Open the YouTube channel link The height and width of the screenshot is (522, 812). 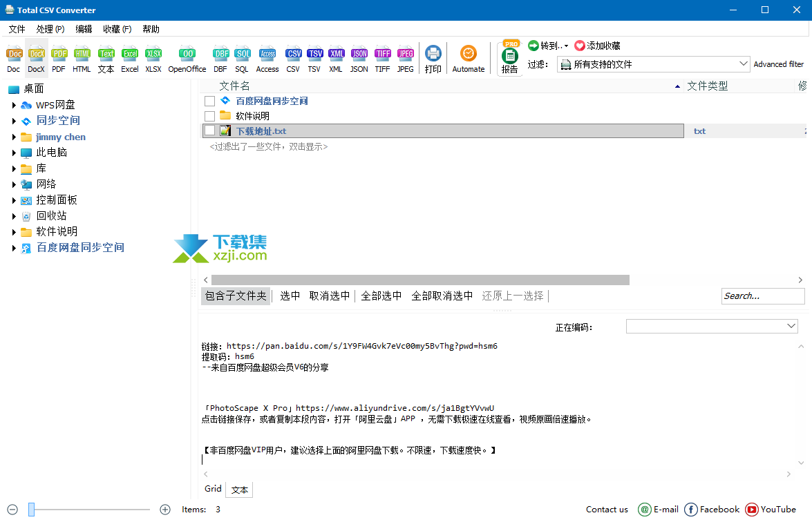pyautogui.click(x=771, y=510)
